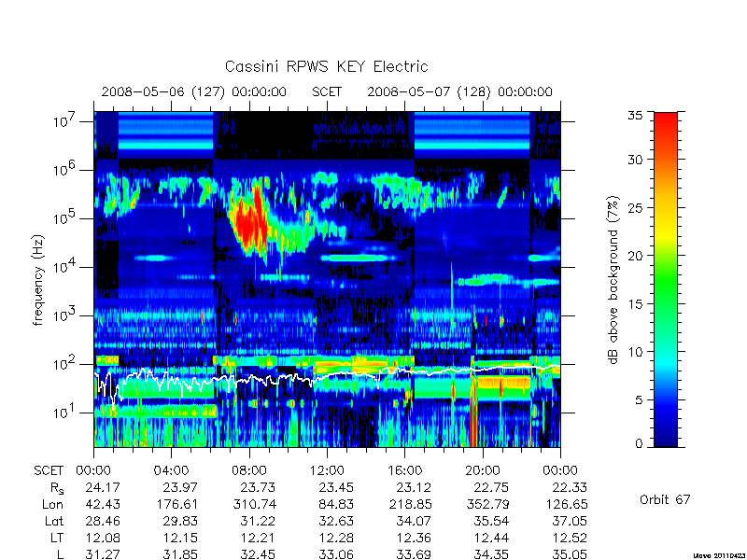
Task: Click the 10^7 frequency tick label
Action: (65, 119)
